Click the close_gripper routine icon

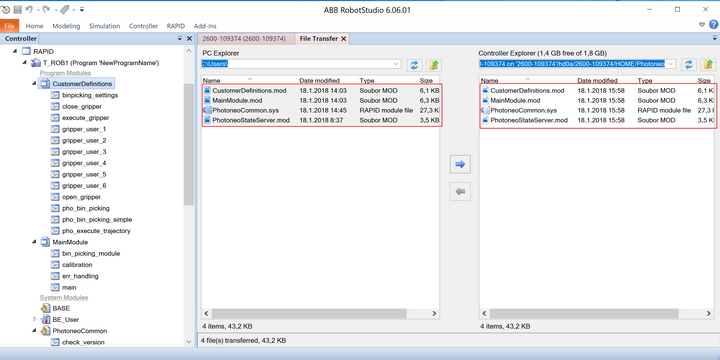tap(55, 107)
